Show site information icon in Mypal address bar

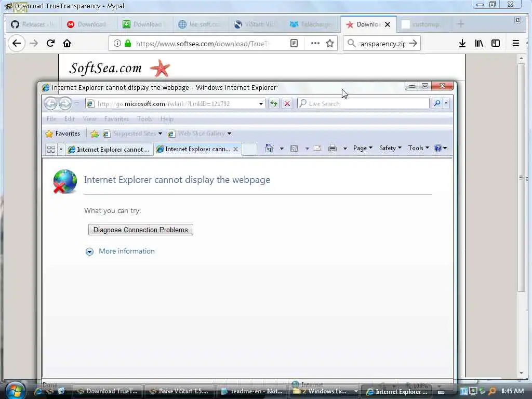click(x=117, y=43)
